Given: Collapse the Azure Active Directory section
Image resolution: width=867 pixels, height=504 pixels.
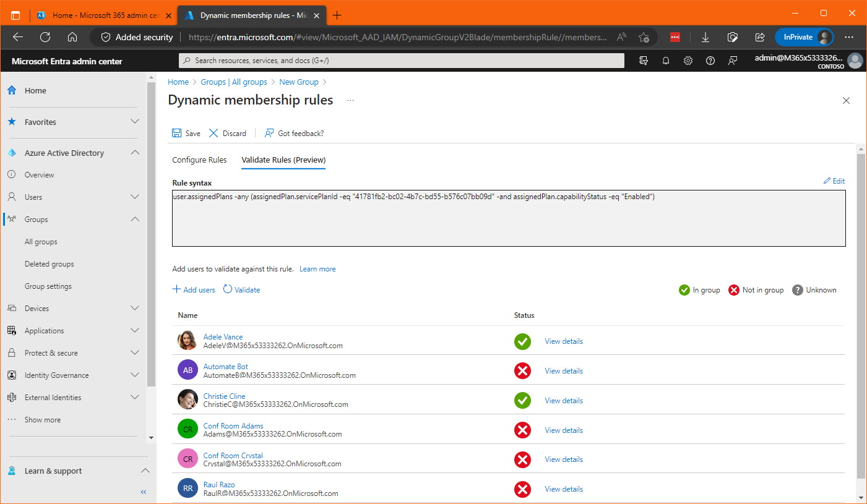Looking at the screenshot, I should (x=135, y=153).
